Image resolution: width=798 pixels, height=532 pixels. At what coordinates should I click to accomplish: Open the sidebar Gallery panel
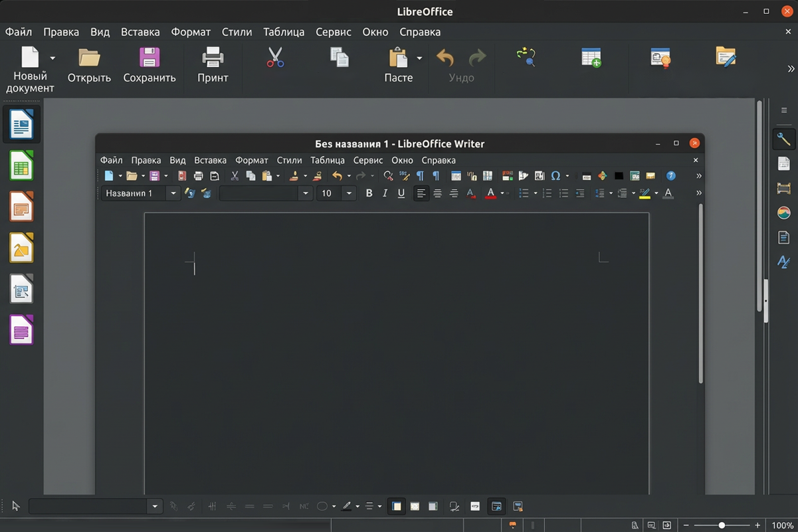(784, 213)
